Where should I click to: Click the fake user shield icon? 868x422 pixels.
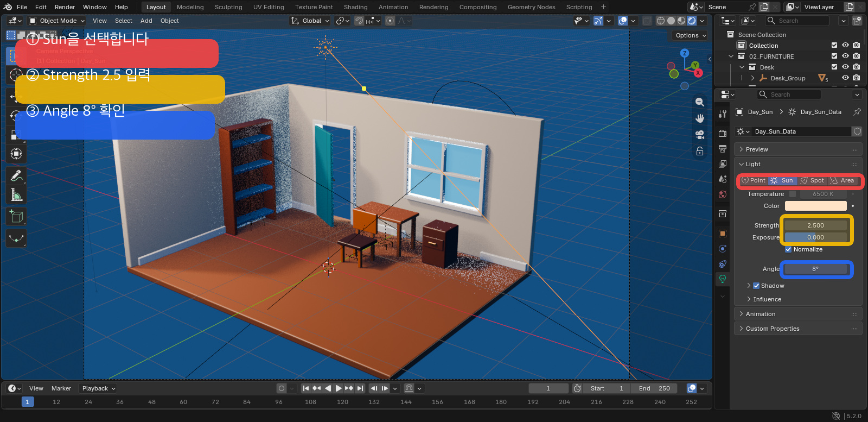[x=857, y=131]
